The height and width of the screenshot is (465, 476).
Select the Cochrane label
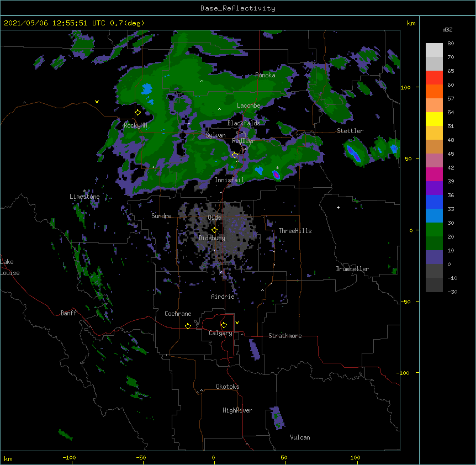(x=178, y=314)
